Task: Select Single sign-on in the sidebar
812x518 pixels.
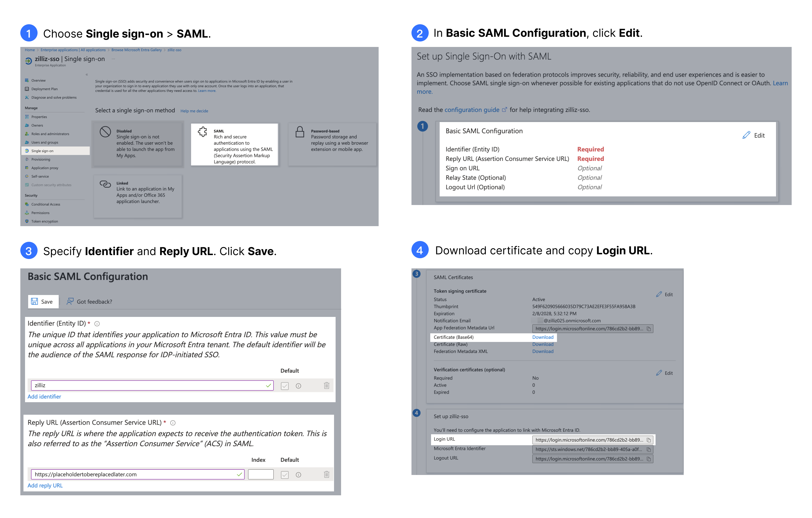Action: point(55,151)
